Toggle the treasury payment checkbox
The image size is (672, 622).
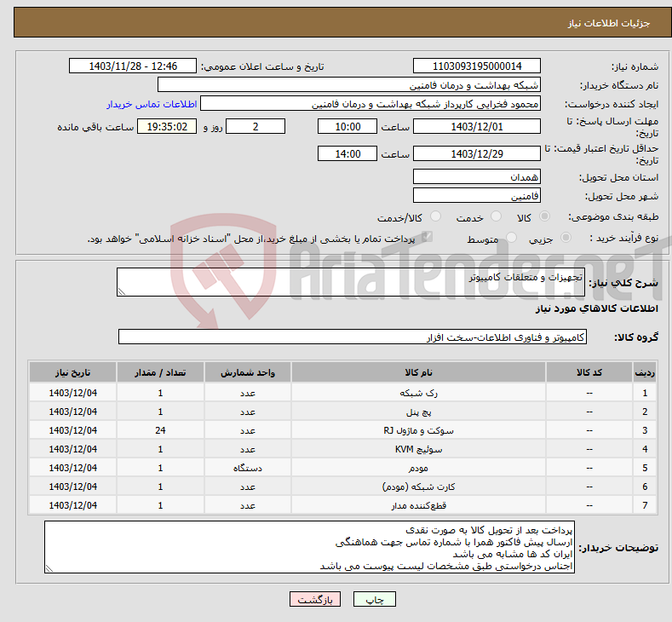(x=428, y=239)
